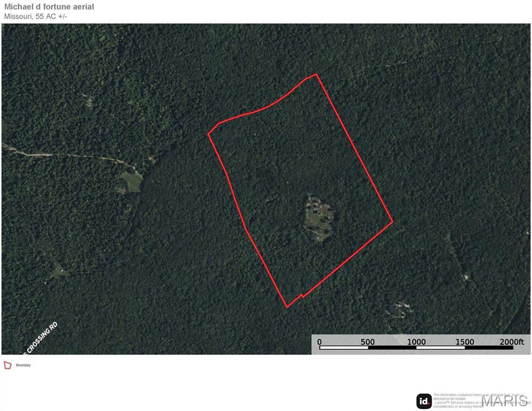Click the 2000ft label on the scale bar
The image size is (532, 411).
click(x=512, y=342)
